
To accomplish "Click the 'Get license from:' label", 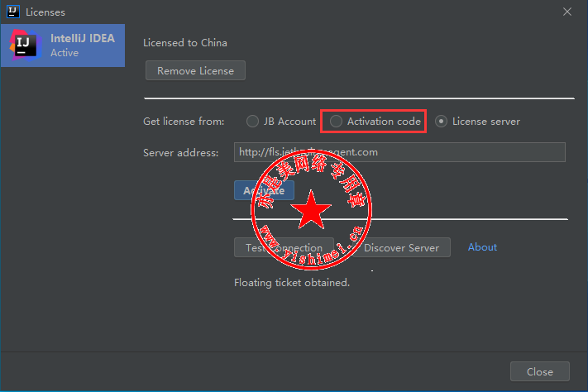I will (x=184, y=122).
